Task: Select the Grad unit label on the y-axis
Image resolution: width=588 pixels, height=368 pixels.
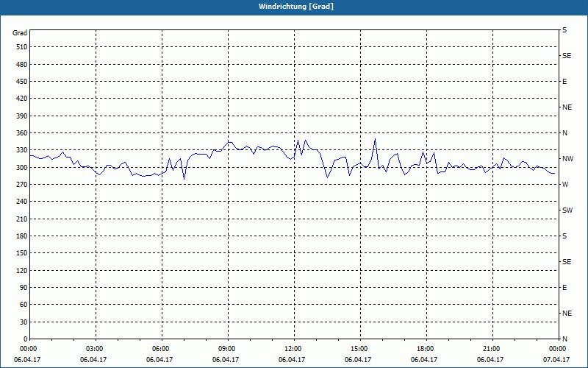Action: (20, 33)
